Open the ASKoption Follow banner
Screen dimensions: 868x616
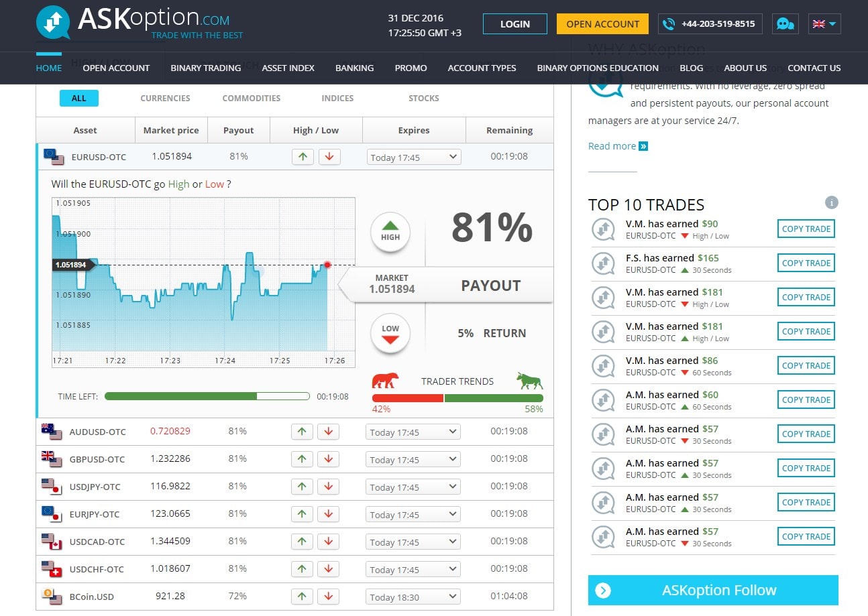click(x=713, y=591)
